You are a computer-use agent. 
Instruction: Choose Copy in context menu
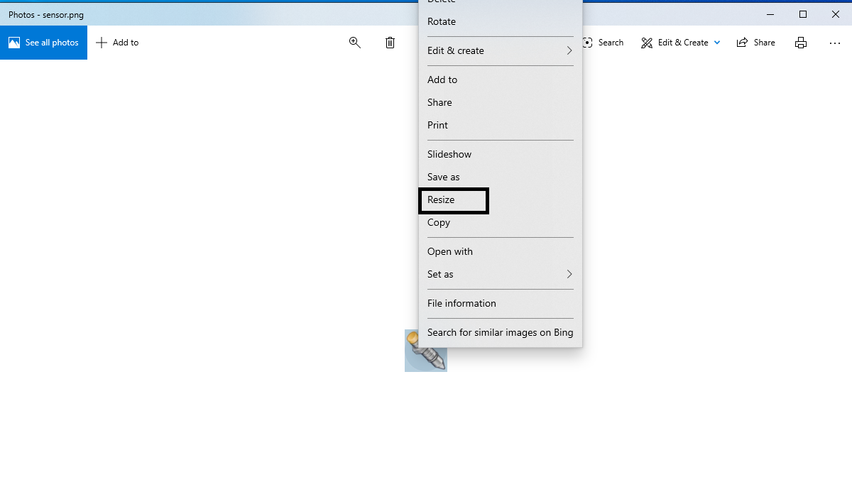(x=501, y=222)
